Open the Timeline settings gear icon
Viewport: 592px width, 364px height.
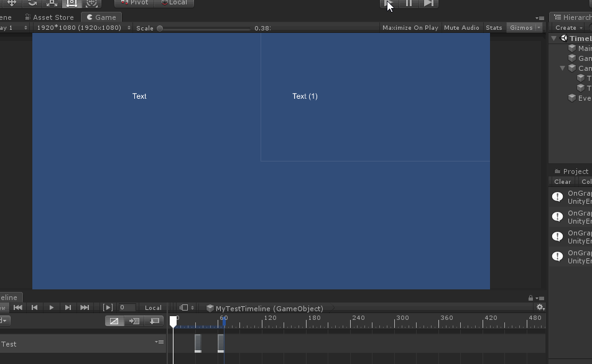(x=540, y=307)
